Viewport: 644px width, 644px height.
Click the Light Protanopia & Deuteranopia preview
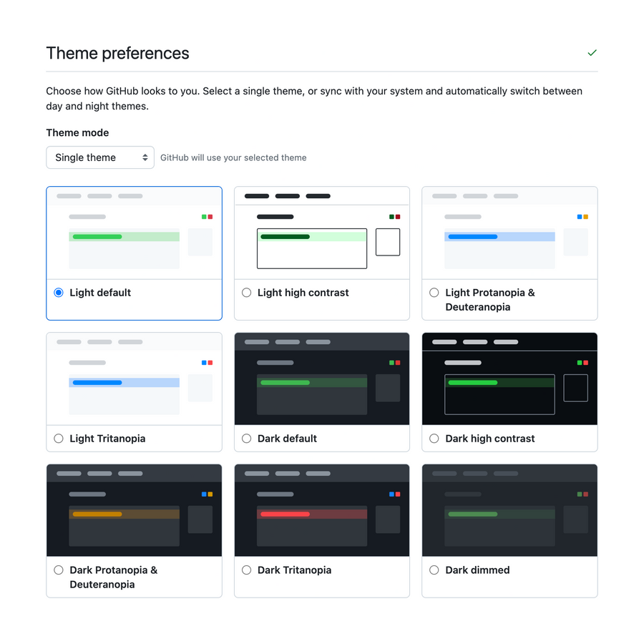pos(509,233)
